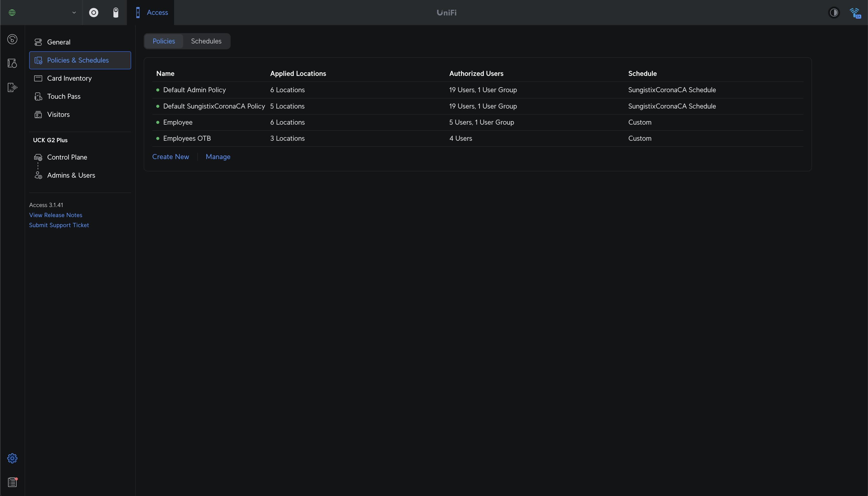Click Create New policy link
Image resolution: width=868 pixels, height=496 pixels.
point(171,157)
